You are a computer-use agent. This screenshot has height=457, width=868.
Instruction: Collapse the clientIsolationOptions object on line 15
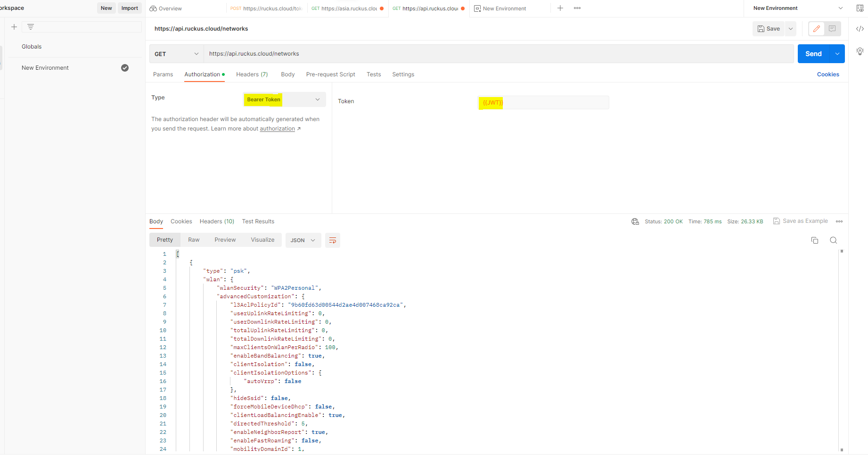pyautogui.click(x=320, y=373)
